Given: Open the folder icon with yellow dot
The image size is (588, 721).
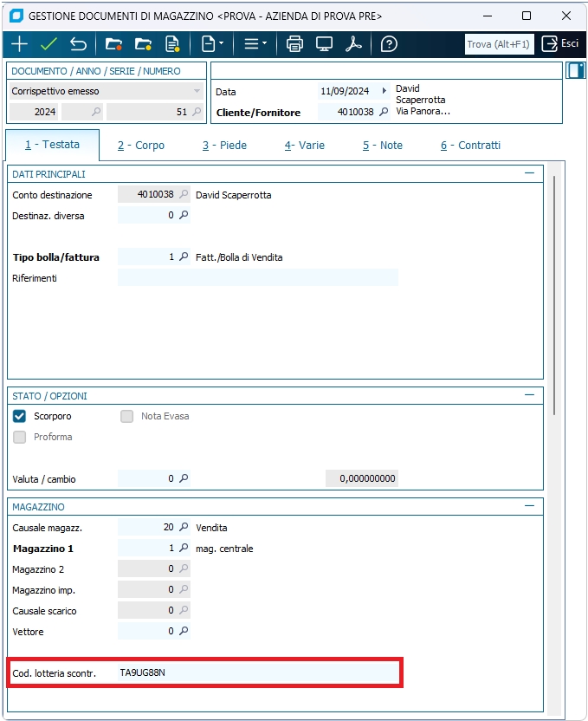Looking at the screenshot, I should pos(144,44).
